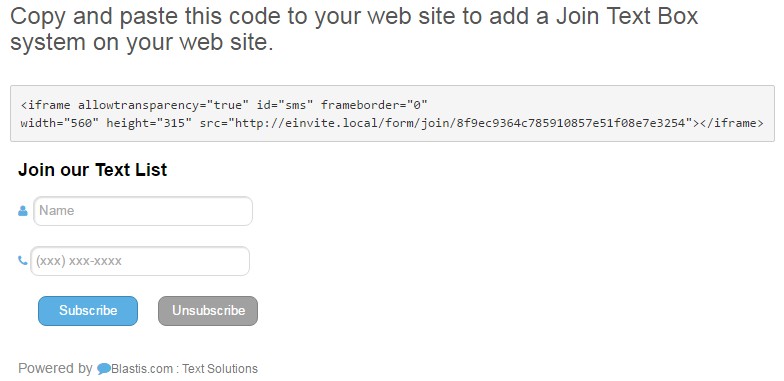Click the Join our Text List heading
This screenshot has width=784, height=381.
click(92, 170)
